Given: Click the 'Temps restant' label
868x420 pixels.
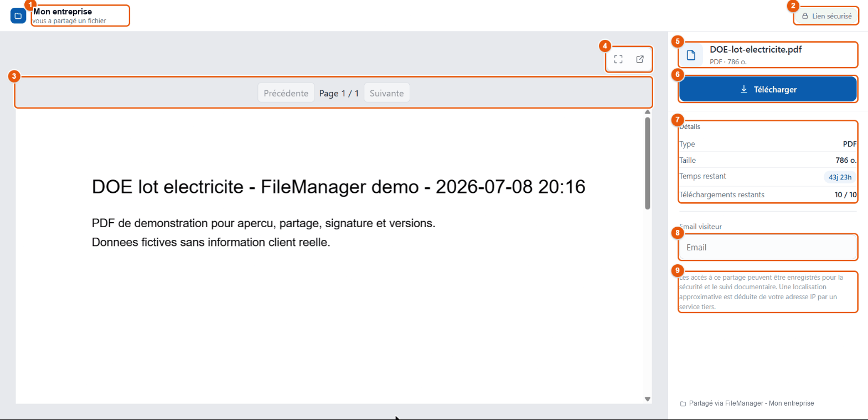Looking at the screenshot, I should [x=702, y=176].
